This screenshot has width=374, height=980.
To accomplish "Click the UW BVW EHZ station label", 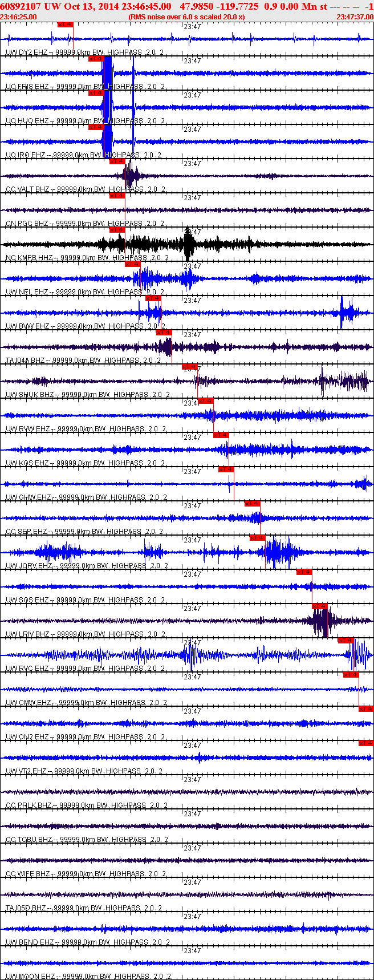I will [x=27, y=326].
